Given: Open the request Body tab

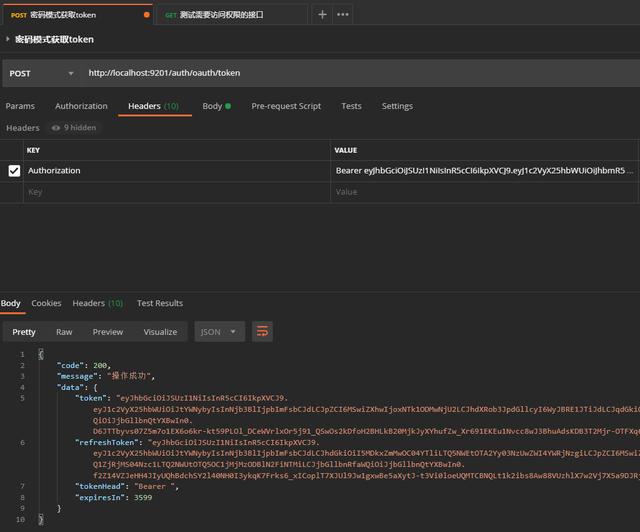Looking at the screenshot, I should coord(212,106).
